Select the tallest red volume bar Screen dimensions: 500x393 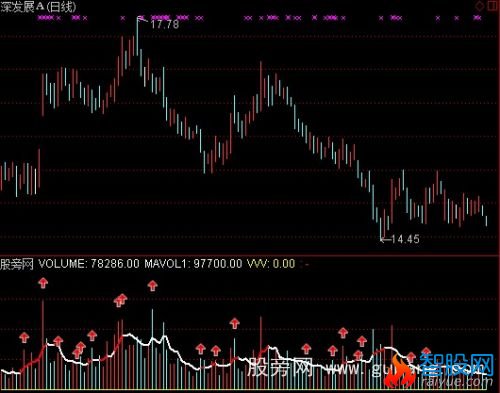(x=43, y=344)
